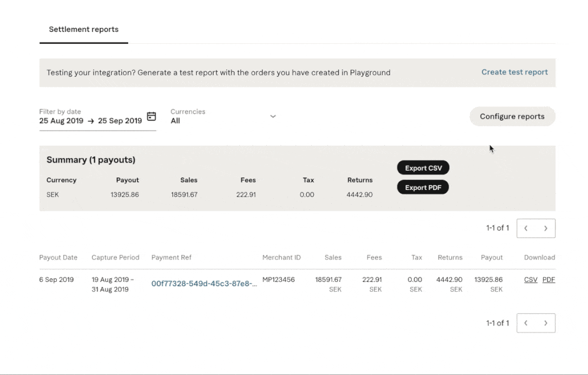588x375 pixels.
Task: Click the next page arrow in bottom pagination
Action: [x=546, y=323]
